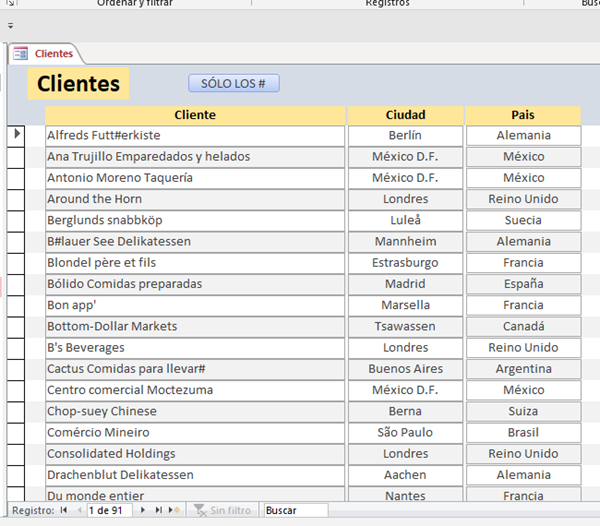Click the Pais column header
The image size is (600, 526).
[x=523, y=115]
